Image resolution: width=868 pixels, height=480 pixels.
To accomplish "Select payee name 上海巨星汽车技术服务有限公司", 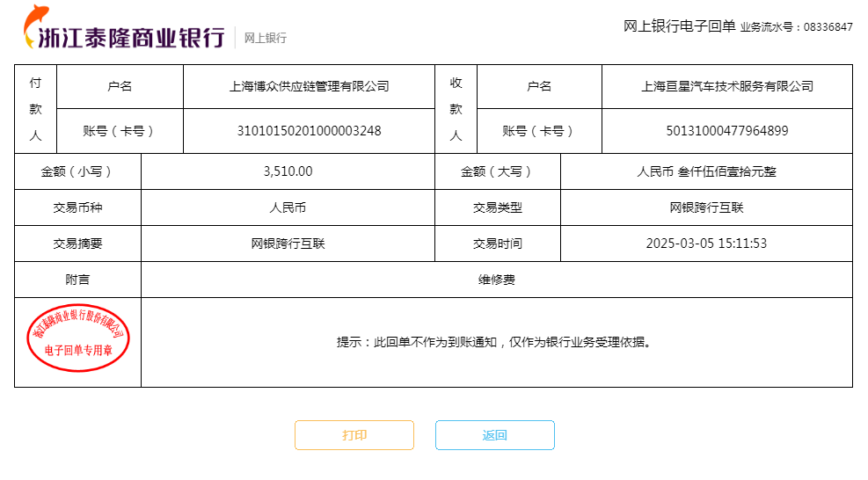I will (726, 86).
